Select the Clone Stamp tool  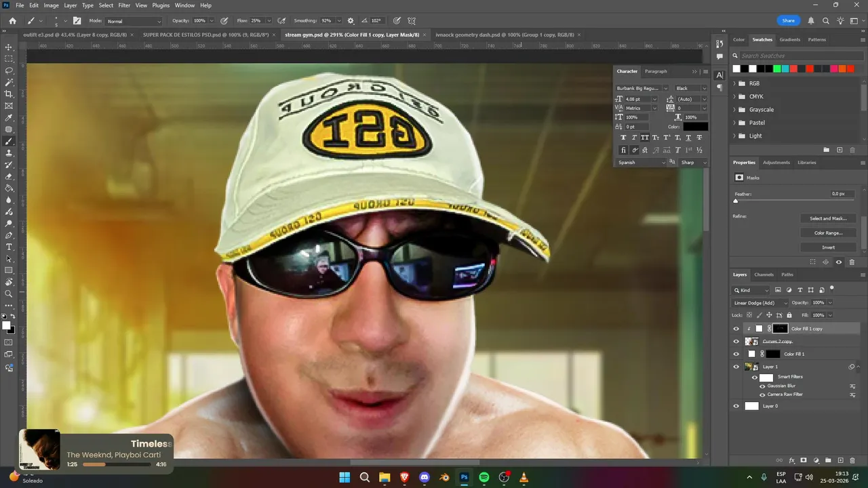tap(9, 153)
